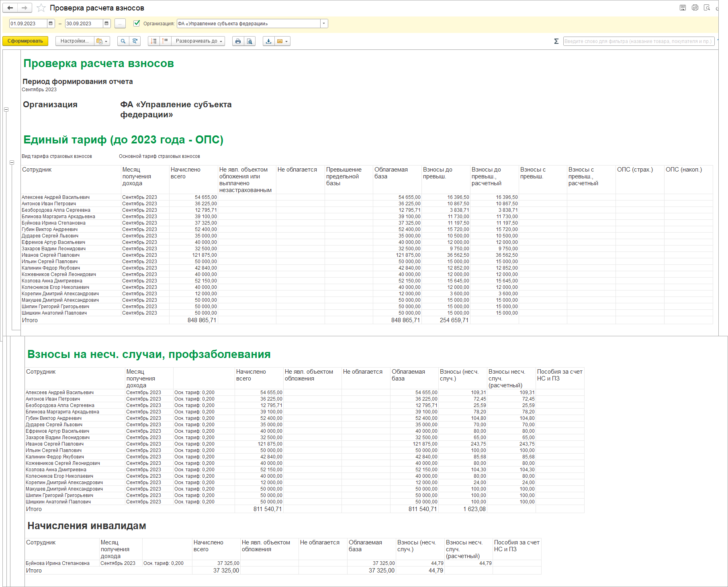The height and width of the screenshot is (587, 728).
Task: Click the filter word search field
Action: (x=638, y=41)
